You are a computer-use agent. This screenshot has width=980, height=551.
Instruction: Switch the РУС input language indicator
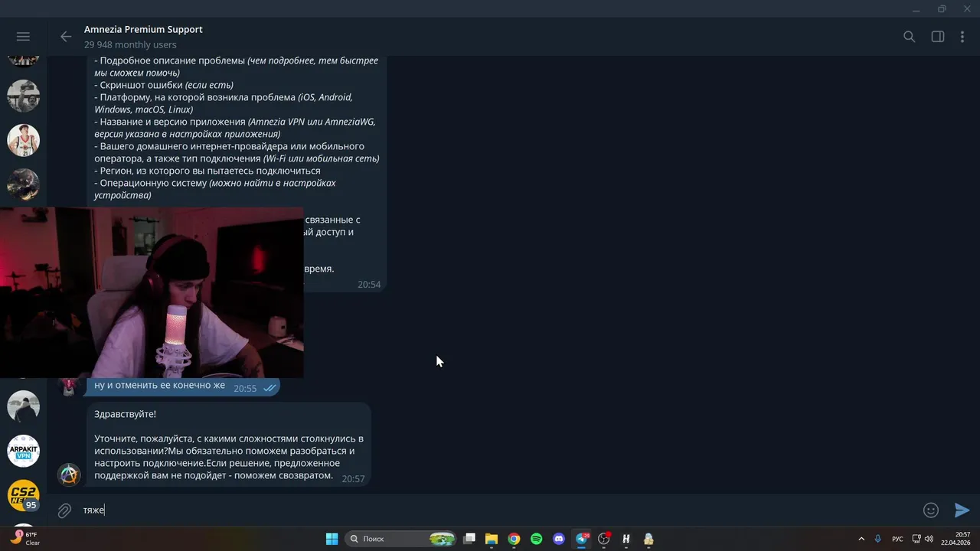tap(897, 539)
